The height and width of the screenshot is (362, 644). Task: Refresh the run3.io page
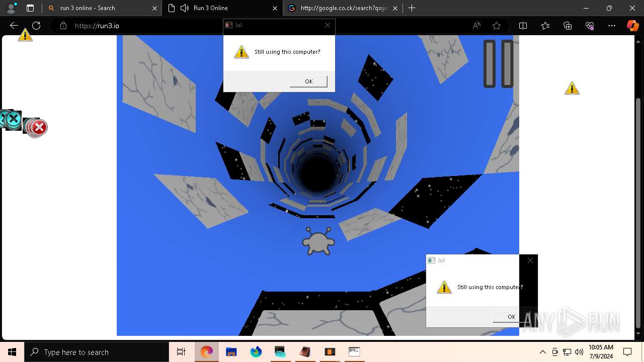pos(36,26)
